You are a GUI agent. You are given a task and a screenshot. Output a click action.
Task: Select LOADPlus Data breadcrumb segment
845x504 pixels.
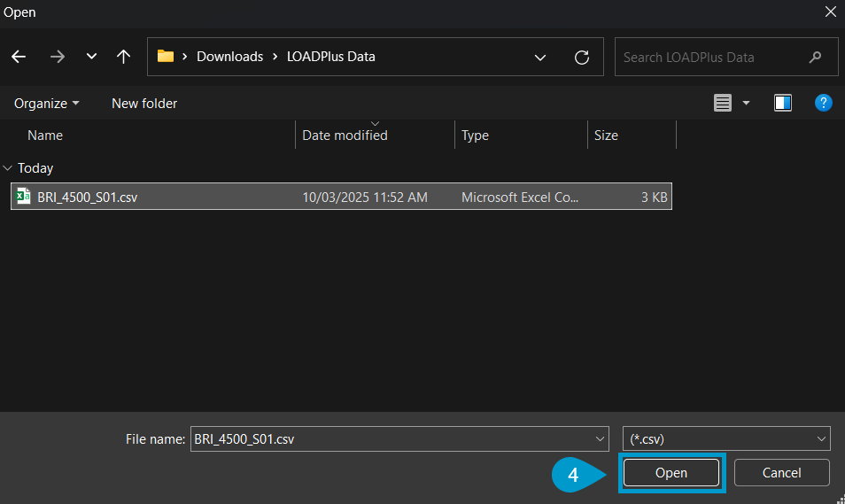pyautogui.click(x=331, y=57)
